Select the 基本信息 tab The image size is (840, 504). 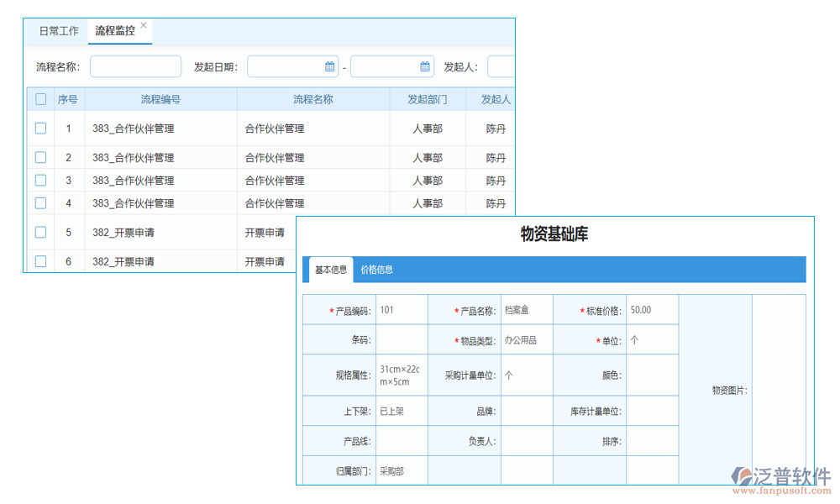[x=329, y=270]
